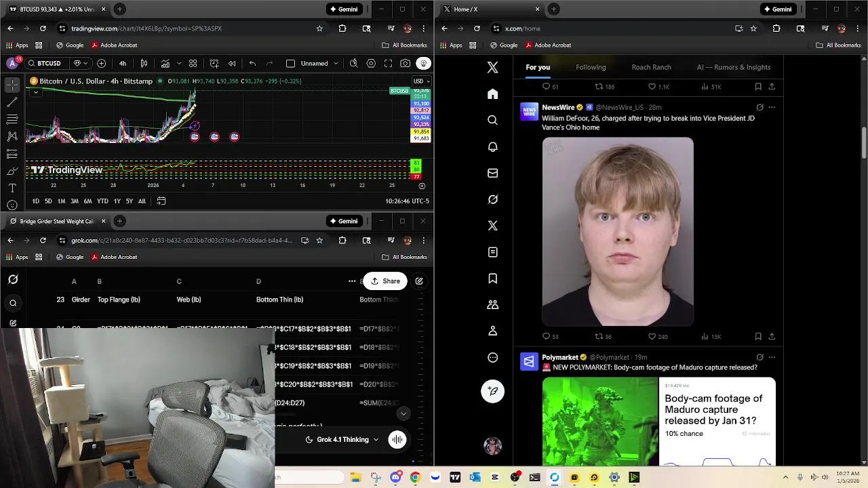Click the x.com/home address bar
Image resolution: width=868 pixels, height=488 pixels.
(614, 28)
